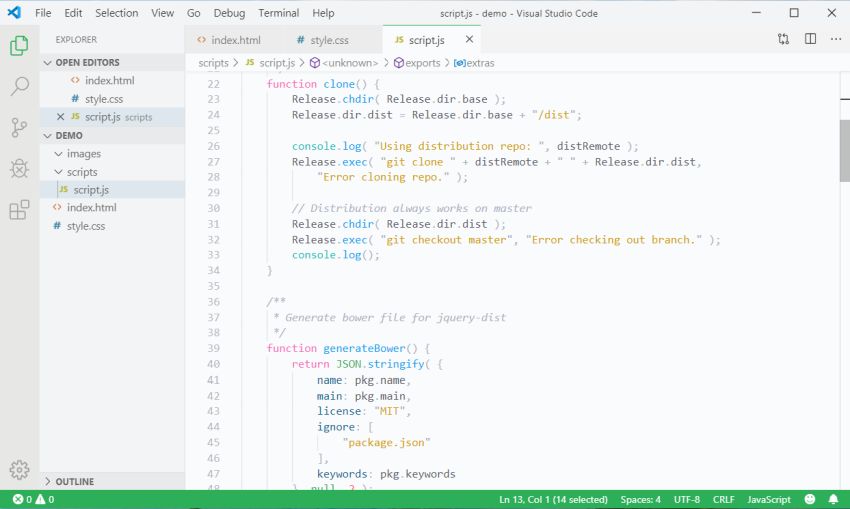Close script.js in Open Editors
850x509 pixels.
tap(60, 117)
